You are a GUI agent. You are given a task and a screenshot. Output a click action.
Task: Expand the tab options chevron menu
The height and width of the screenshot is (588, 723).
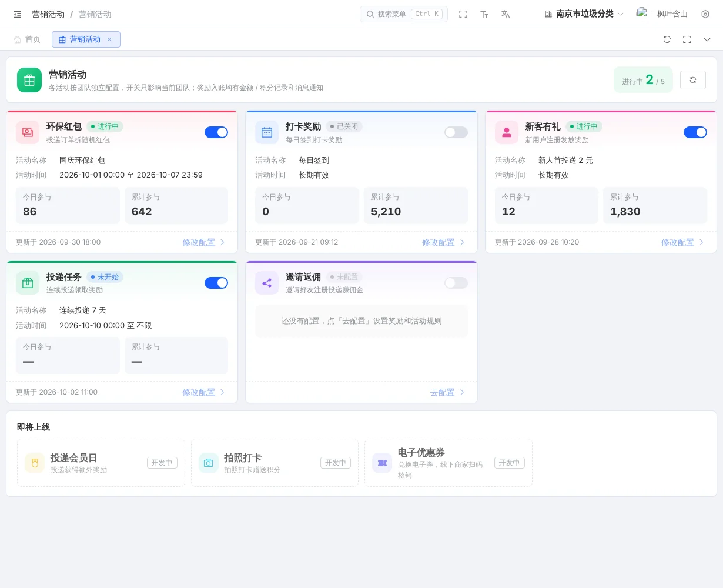tap(707, 39)
